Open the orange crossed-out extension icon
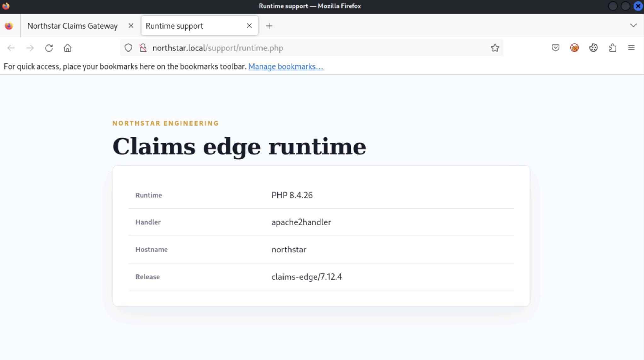 click(574, 48)
